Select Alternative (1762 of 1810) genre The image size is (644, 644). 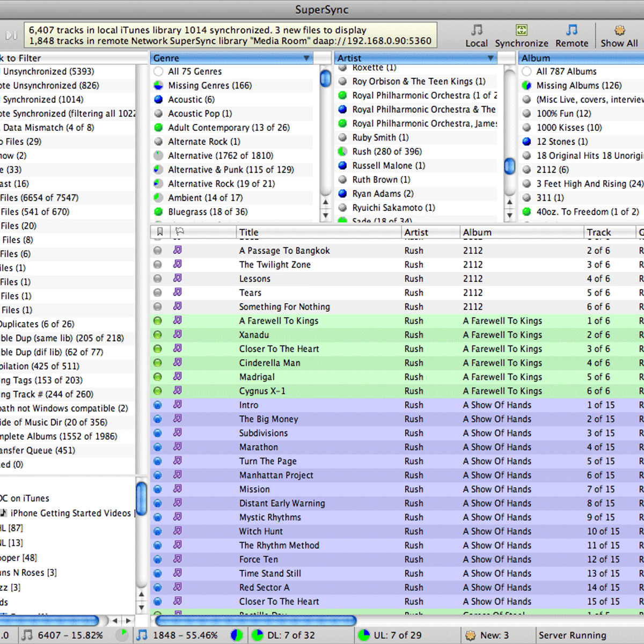[221, 156]
